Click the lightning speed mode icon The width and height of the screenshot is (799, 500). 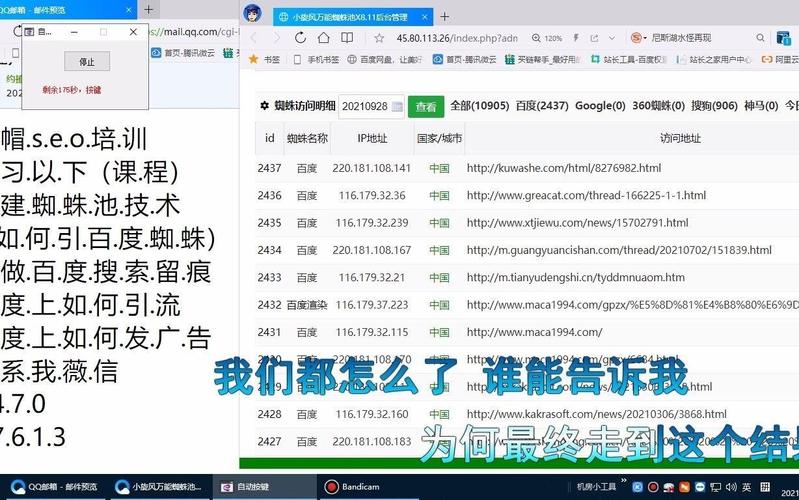click(576, 38)
